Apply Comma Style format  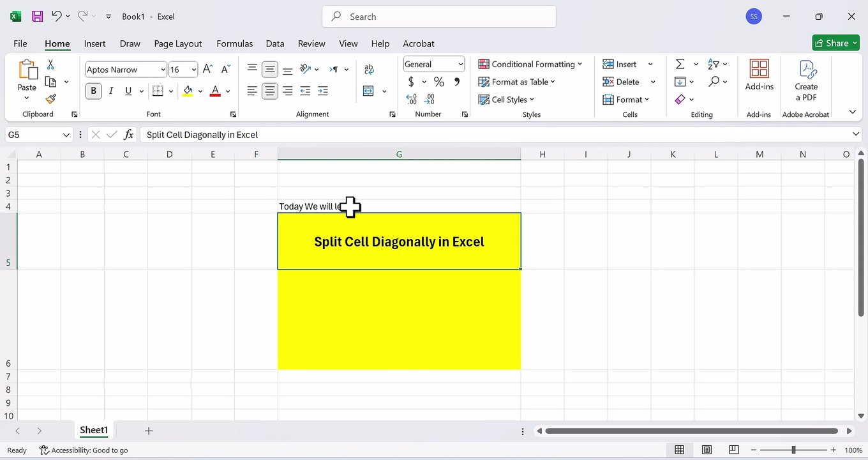[x=457, y=82]
